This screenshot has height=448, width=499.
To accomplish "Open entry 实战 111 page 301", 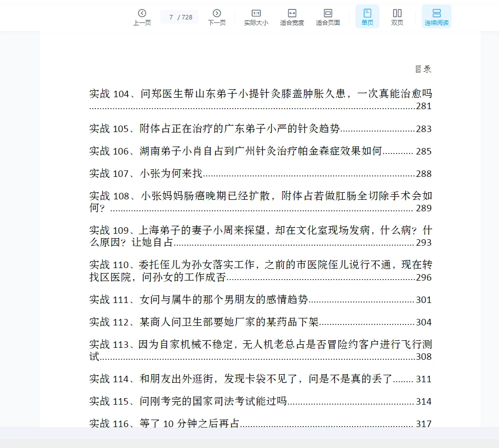I will 260,299.
